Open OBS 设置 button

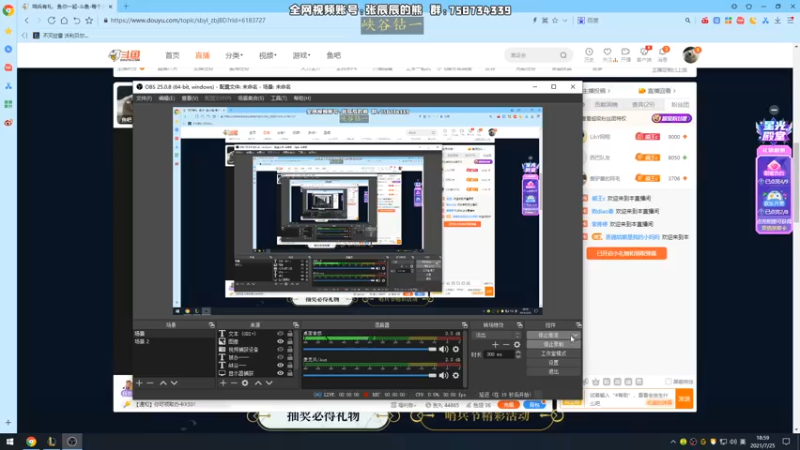pos(554,363)
